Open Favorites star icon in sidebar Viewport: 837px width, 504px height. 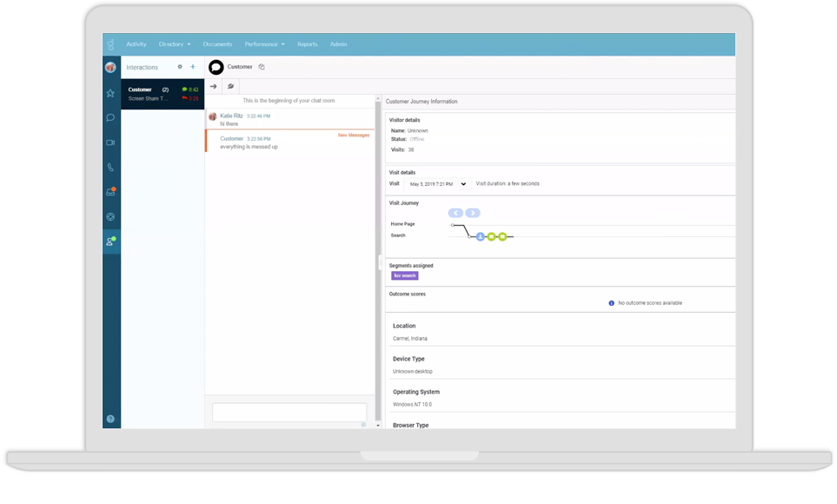coord(110,93)
